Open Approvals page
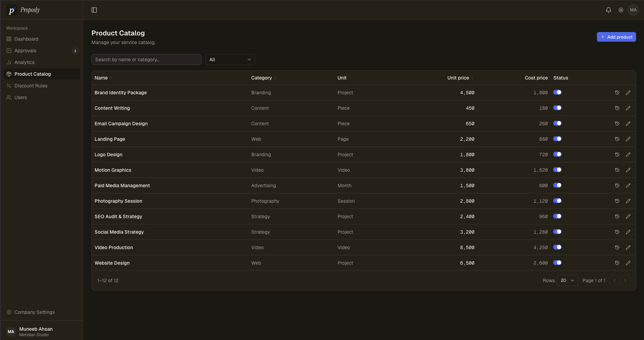The image size is (644, 340). point(42,51)
